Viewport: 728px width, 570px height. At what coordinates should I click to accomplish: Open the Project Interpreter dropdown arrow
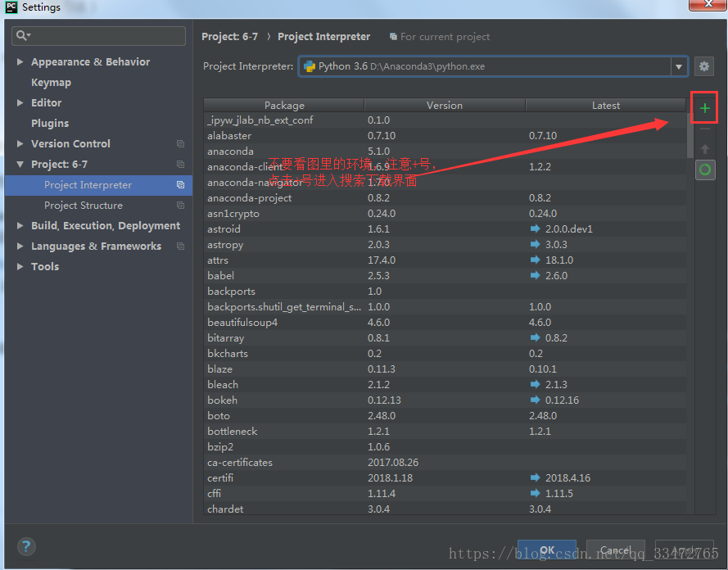pyautogui.click(x=679, y=66)
